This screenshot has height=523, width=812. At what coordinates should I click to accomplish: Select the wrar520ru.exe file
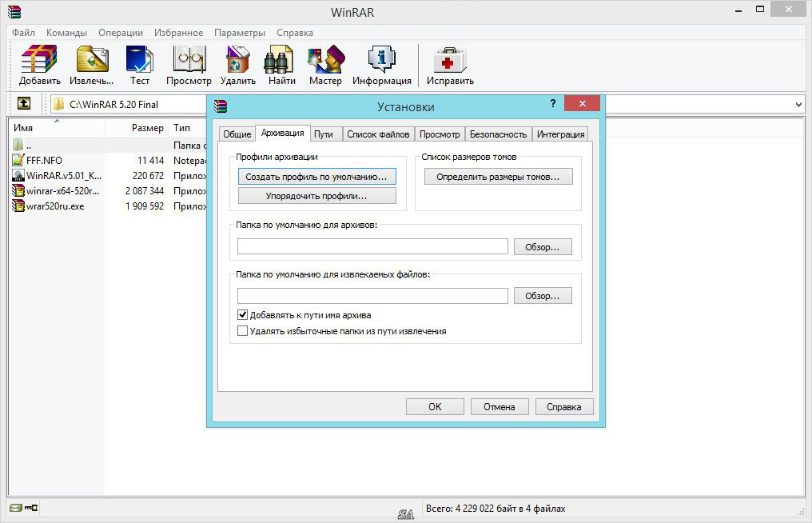tap(55, 206)
